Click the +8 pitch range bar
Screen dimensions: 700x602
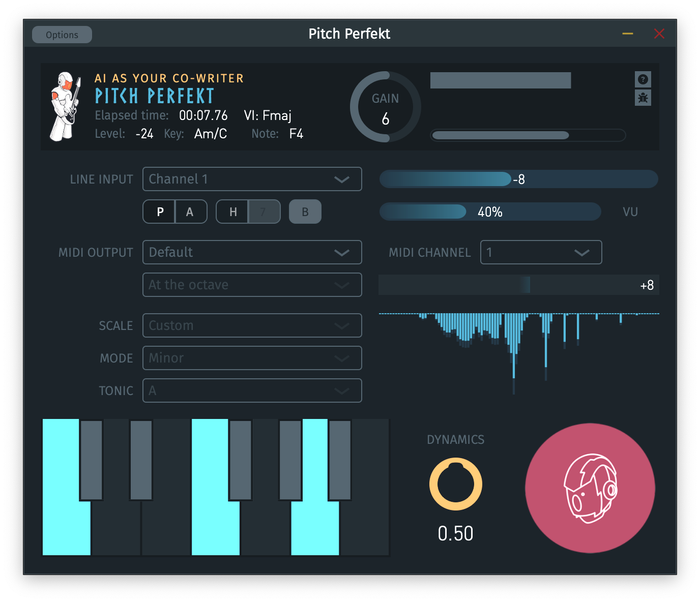pos(518,285)
